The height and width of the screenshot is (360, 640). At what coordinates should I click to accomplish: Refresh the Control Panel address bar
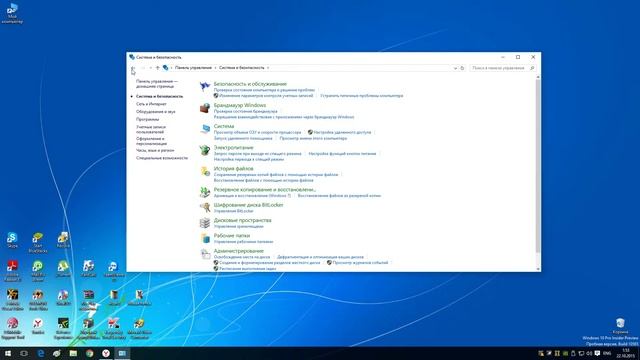462,68
